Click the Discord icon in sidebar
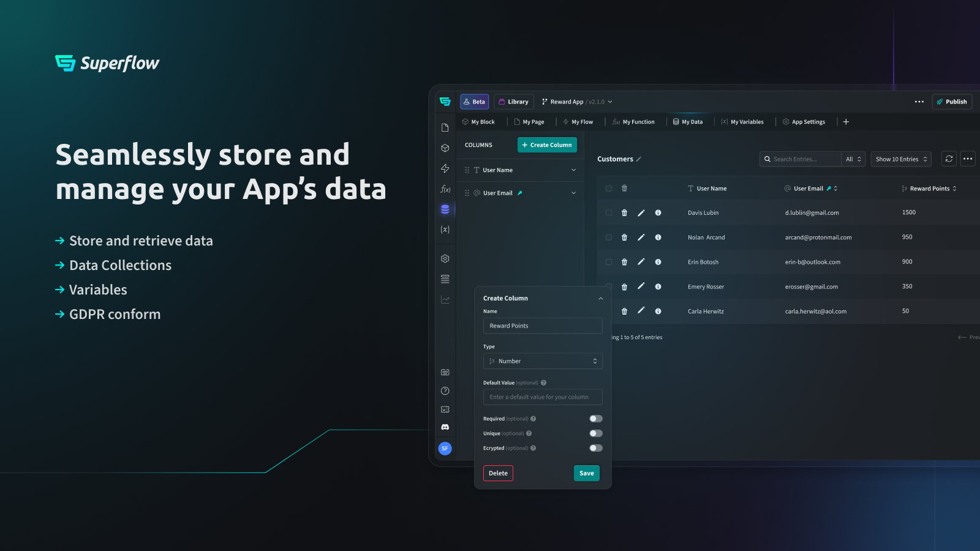 (x=445, y=427)
